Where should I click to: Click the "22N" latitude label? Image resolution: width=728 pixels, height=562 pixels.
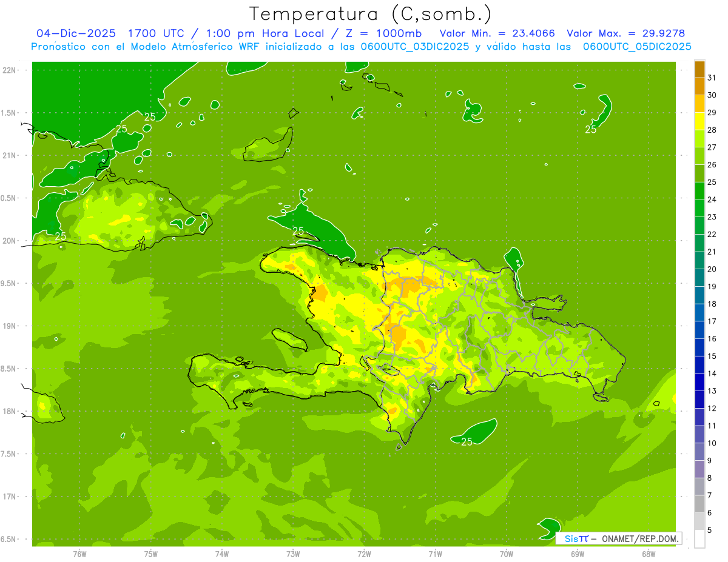[10, 70]
